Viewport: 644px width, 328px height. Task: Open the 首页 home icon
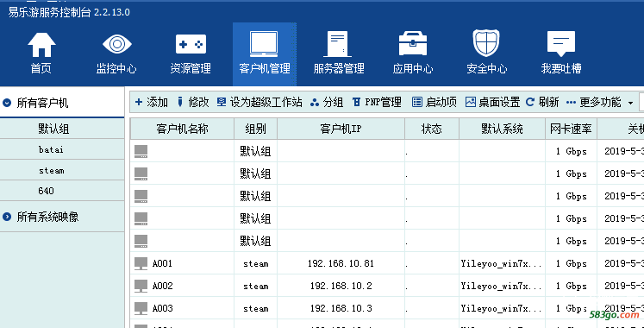(41, 45)
